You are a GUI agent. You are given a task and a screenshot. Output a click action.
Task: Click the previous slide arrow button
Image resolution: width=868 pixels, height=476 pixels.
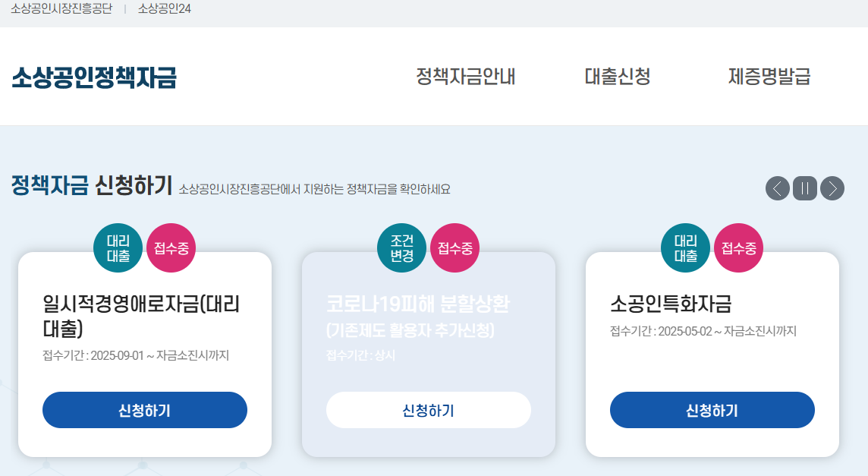(x=778, y=188)
